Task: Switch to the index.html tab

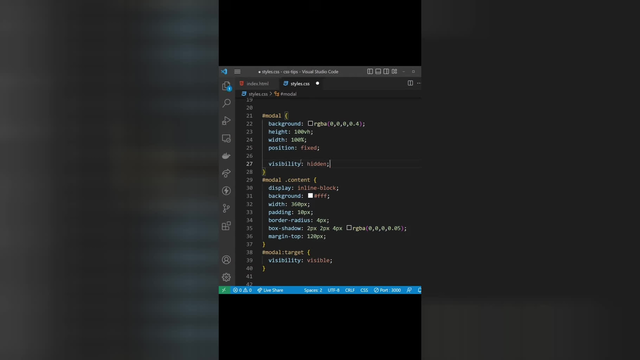Action: 258,84
